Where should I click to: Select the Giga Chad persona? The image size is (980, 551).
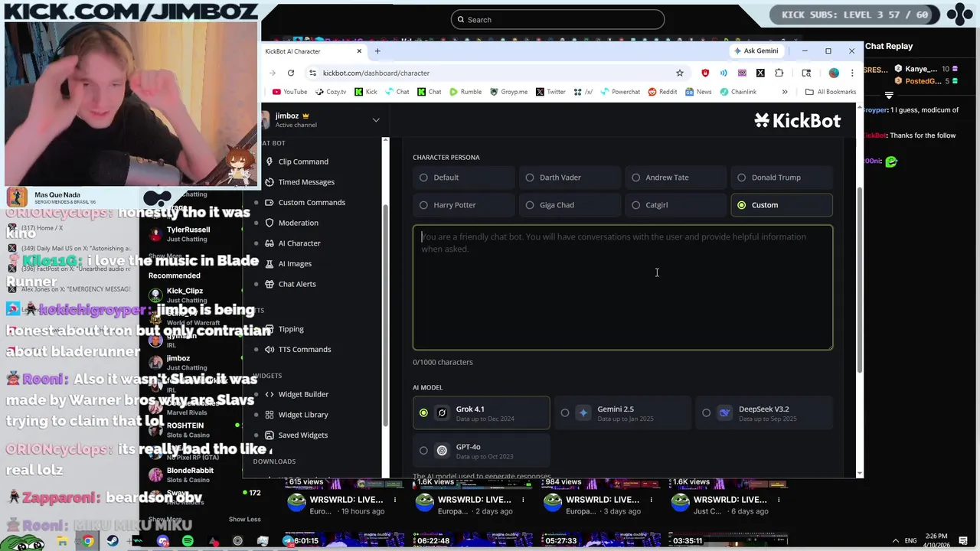click(570, 205)
